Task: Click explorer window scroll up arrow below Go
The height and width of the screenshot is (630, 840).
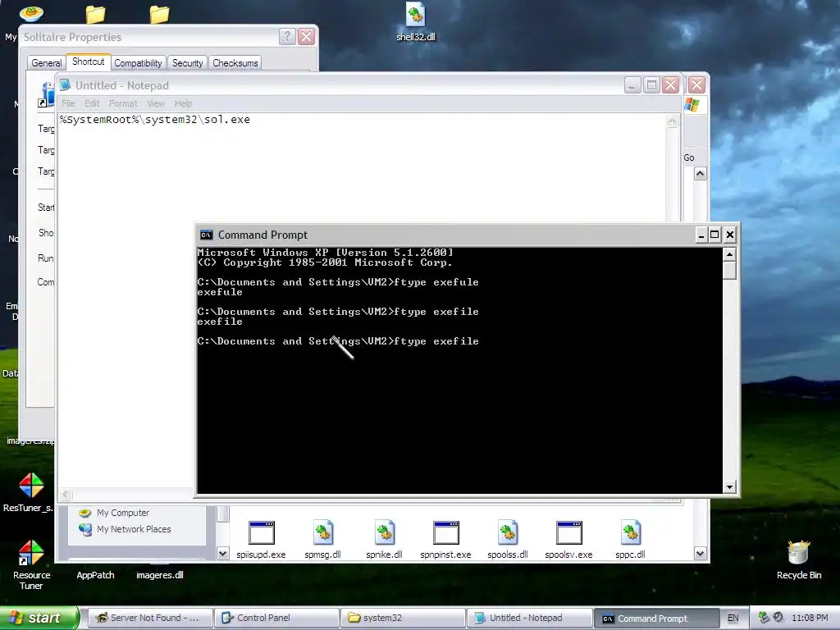Action: click(x=701, y=174)
